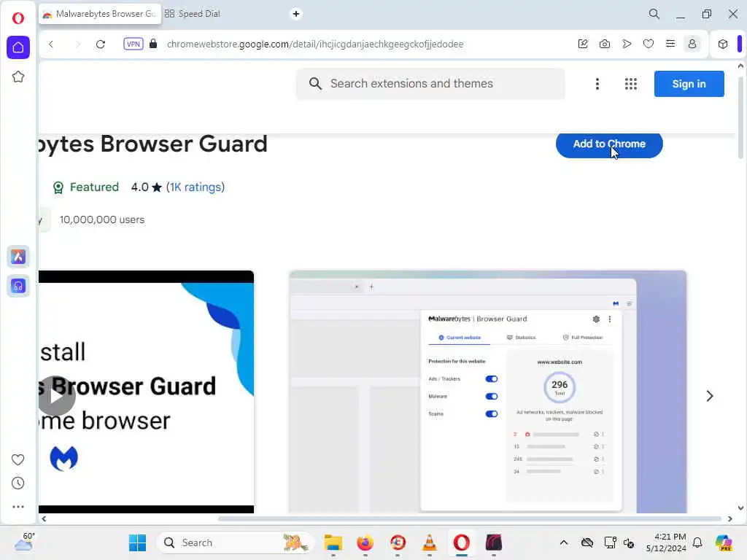Open the Opera main menu logo
The image size is (747, 560).
[x=18, y=18]
